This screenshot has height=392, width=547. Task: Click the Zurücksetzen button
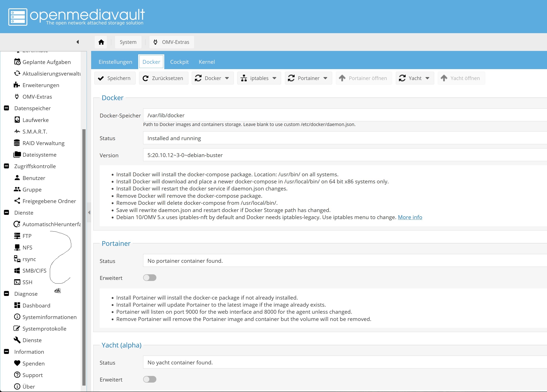tap(163, 78)
